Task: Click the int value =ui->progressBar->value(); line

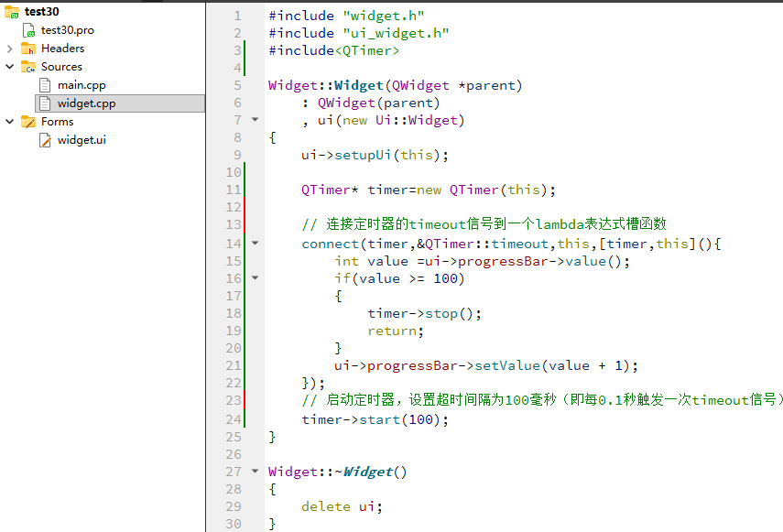Action: (x=482, y=261)
